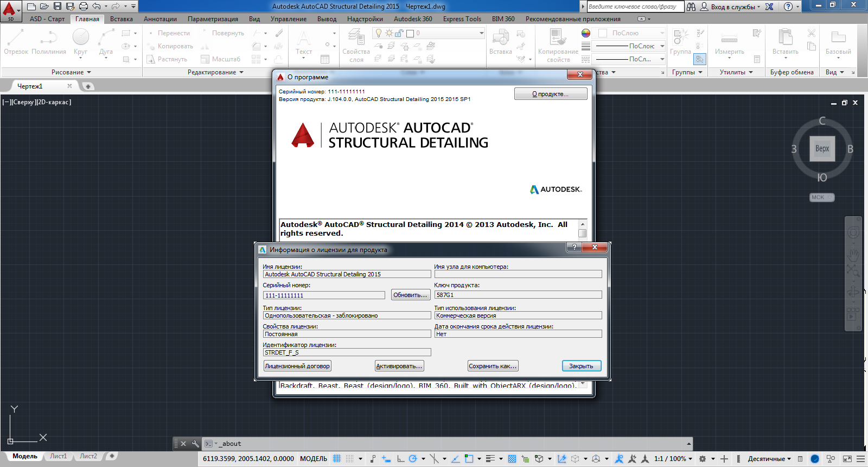868x467 pixels.
Task: Click the command line wrench customize icon
Action: pyautogui.click(x=195, y=444)
